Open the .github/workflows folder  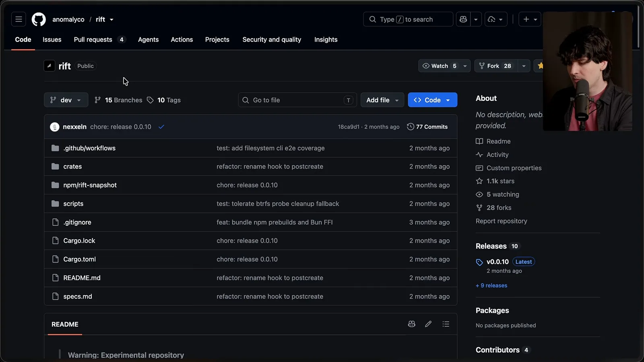[89, 148]
